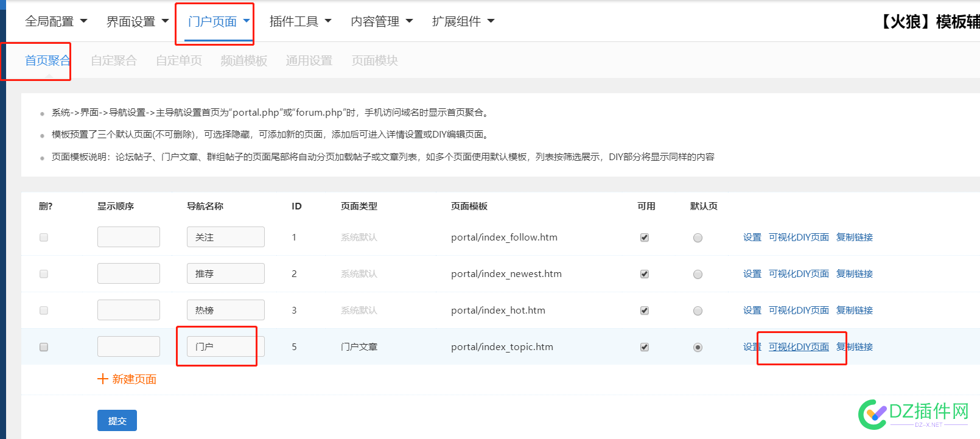Screen dimensions: 980x439
Task: Click the portal/index_topic.htm template text
Action: click(502, 347)
